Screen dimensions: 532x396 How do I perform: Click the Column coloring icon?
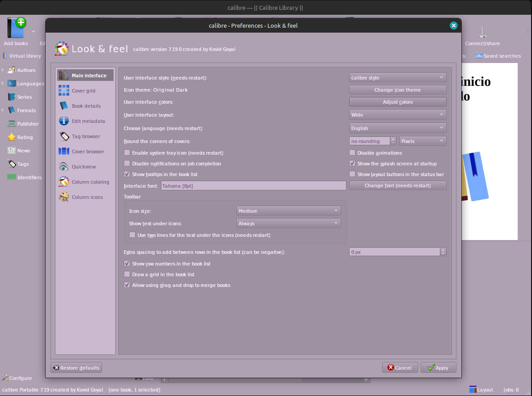(64, 181)
